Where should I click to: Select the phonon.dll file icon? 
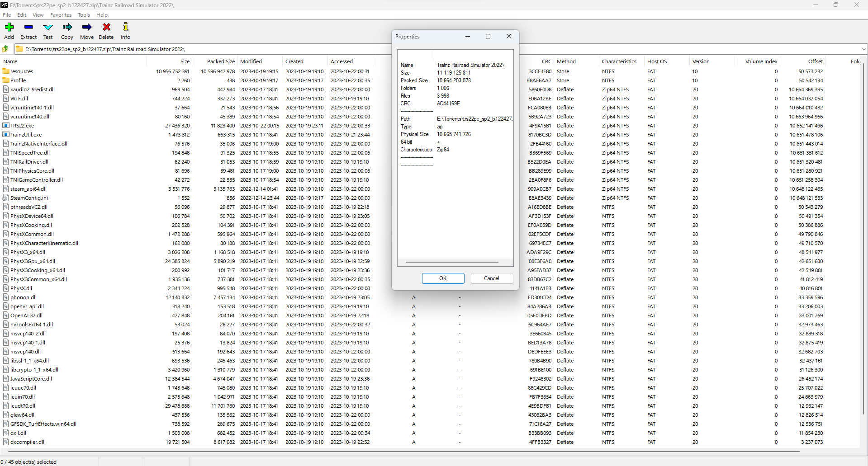(6, 297)
